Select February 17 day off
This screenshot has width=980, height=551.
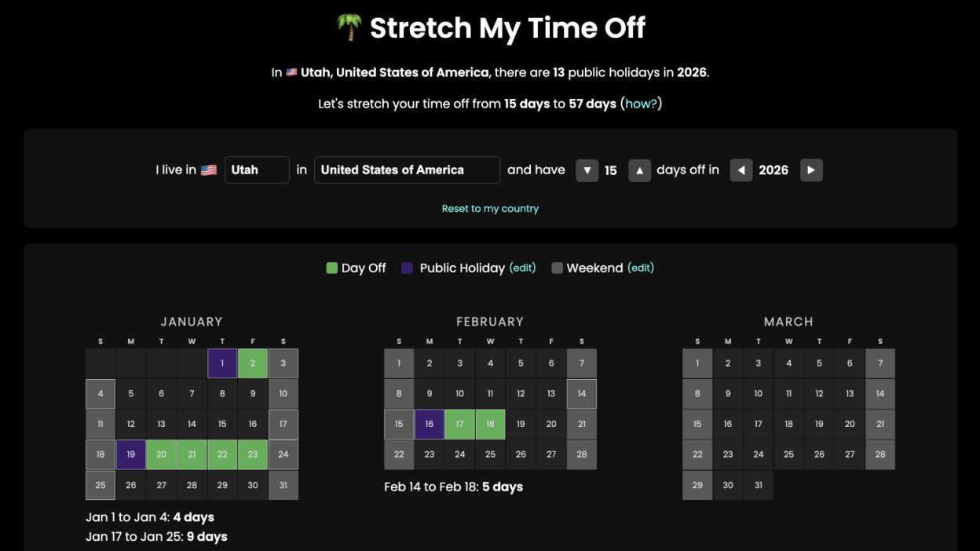[459, 424]
